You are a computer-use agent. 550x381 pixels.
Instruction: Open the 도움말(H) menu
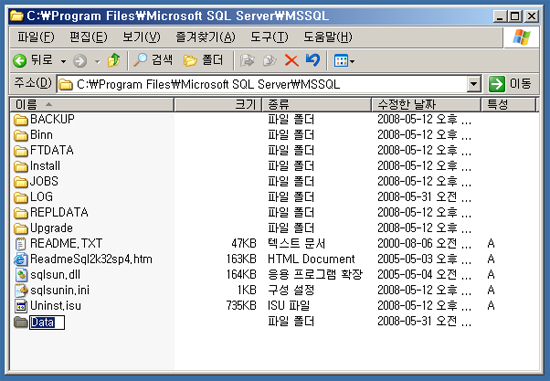(328, 37)
